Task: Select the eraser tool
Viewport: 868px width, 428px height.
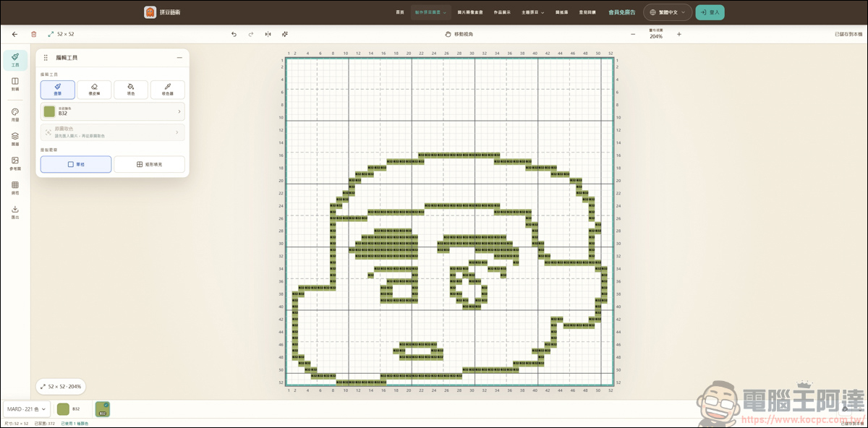Action: pos(94,90)
